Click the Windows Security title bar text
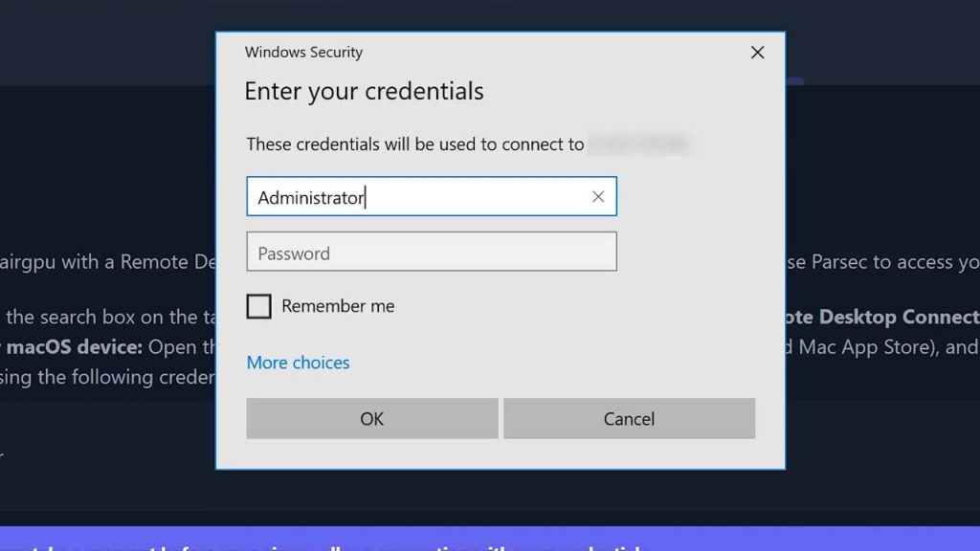This screenshot has width=980, height=551. 303,52
